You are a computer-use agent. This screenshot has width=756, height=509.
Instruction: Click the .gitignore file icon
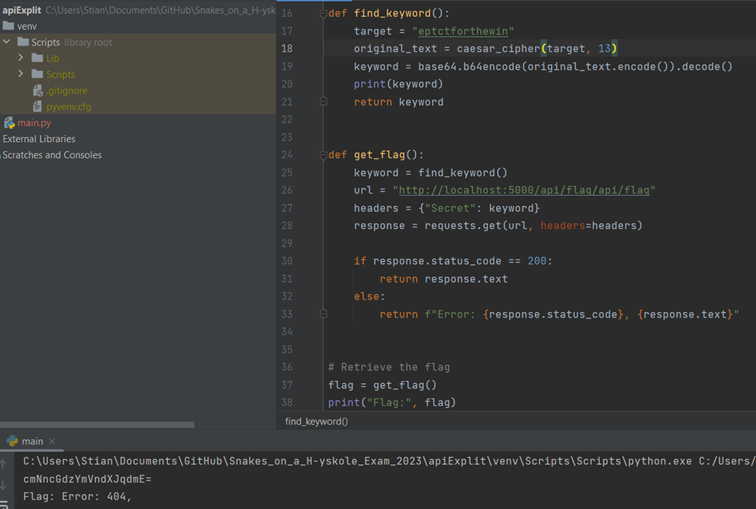tap(38, 90)
